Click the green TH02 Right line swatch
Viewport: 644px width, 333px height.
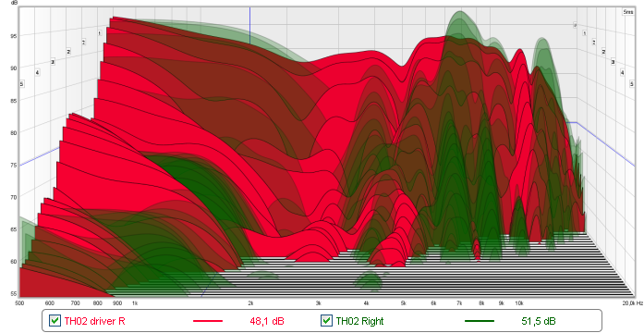click(x=480, y=321)
